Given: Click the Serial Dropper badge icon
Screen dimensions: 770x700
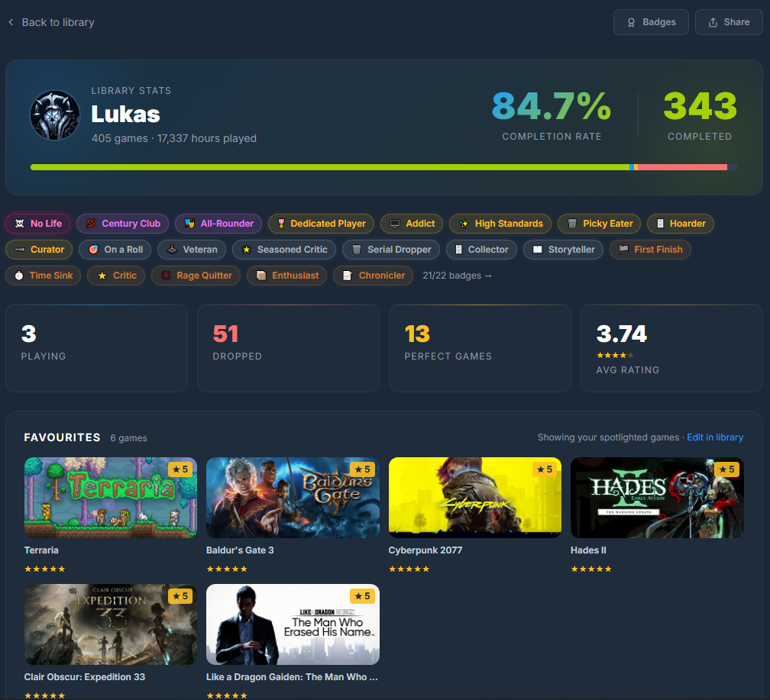Looking at the screenshot, I should (355, 250).
